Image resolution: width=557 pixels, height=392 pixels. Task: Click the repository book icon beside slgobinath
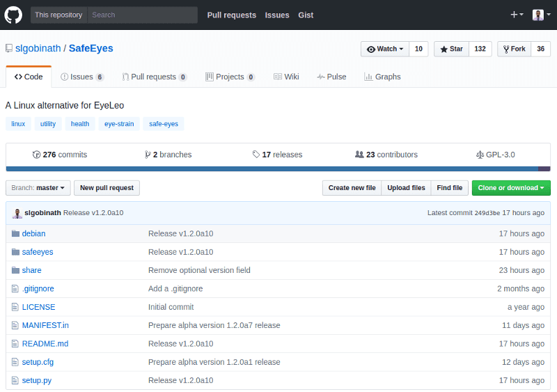pyautogui.click(x=9, y=48)
